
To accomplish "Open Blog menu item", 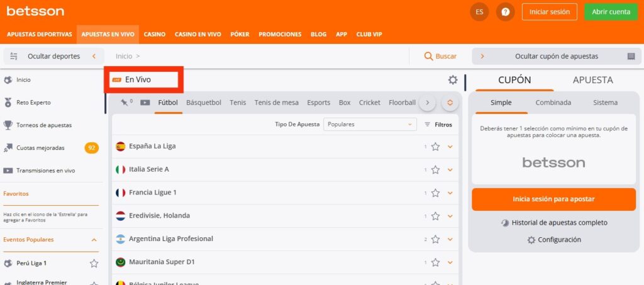I will 319,35.
